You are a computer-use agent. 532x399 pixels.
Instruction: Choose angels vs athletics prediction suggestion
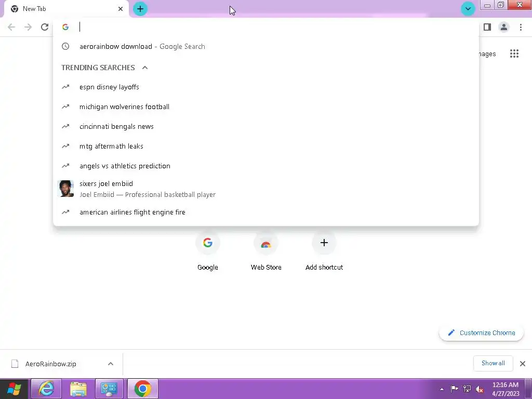coord(266,166)
